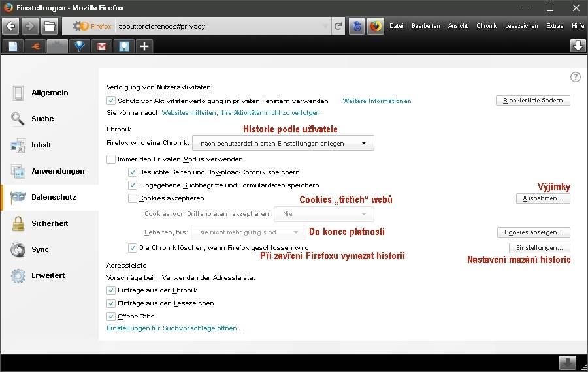Uncheck Eingegebene Suchbegriffe und Formulardaten speichern
Viewport: 588px width, 372px height.
tap(133, 185)
